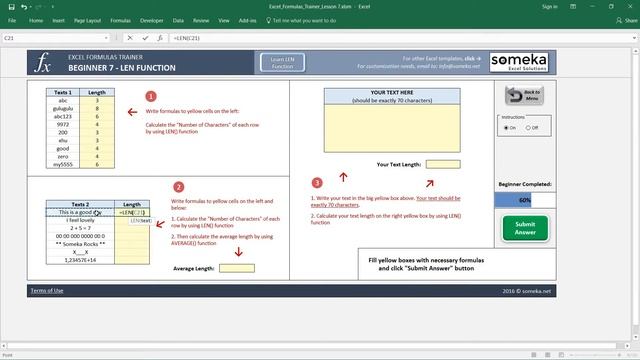Click the Terms of Use link

tap(47, 291)
